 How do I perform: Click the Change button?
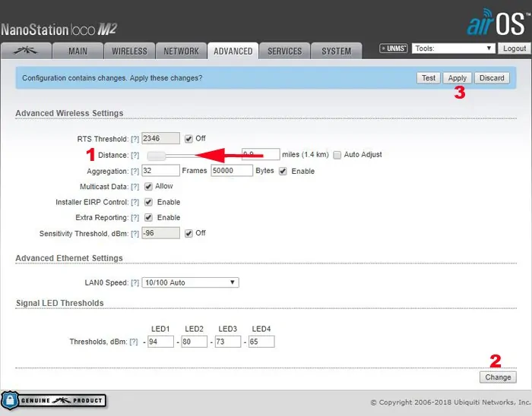[498, 377]
